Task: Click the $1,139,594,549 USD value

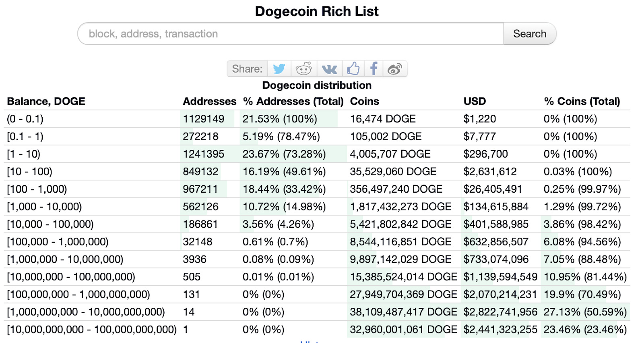Action: (500, 277)
